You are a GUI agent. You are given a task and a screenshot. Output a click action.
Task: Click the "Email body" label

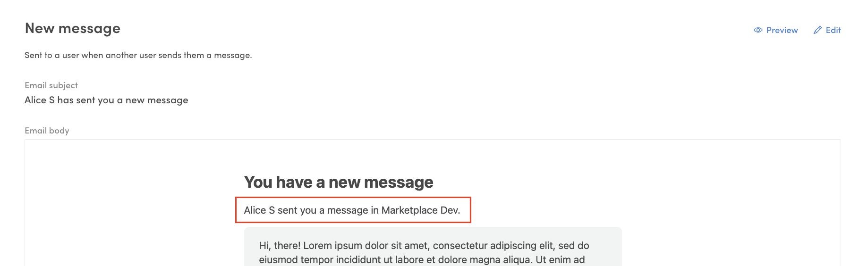point(47,131)
